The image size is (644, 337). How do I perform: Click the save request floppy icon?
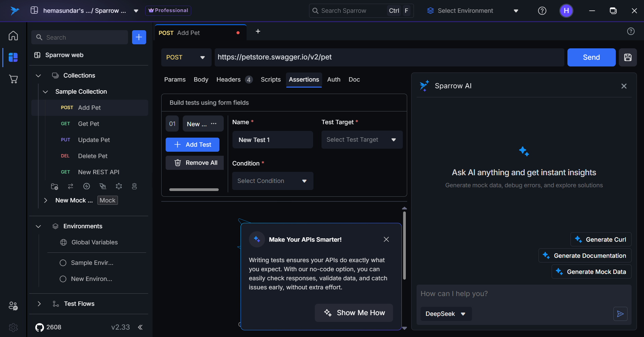coord(628,57)
